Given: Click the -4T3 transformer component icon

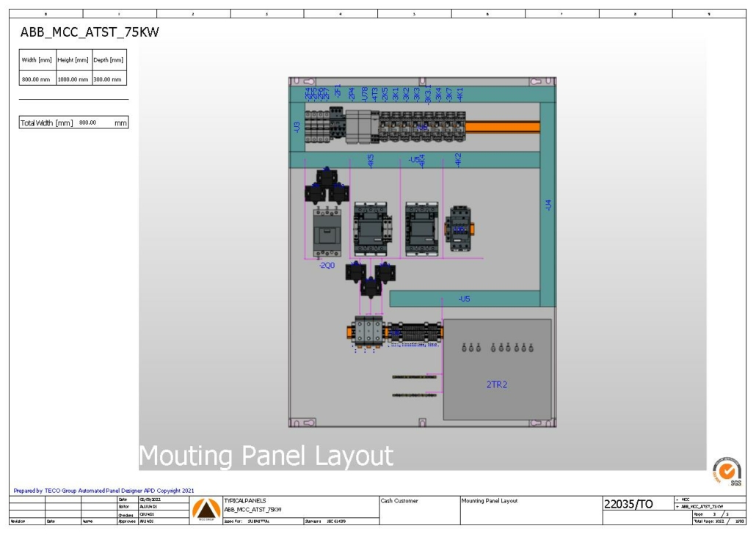Looking at the screenshot, I should [x=374, y=125].
